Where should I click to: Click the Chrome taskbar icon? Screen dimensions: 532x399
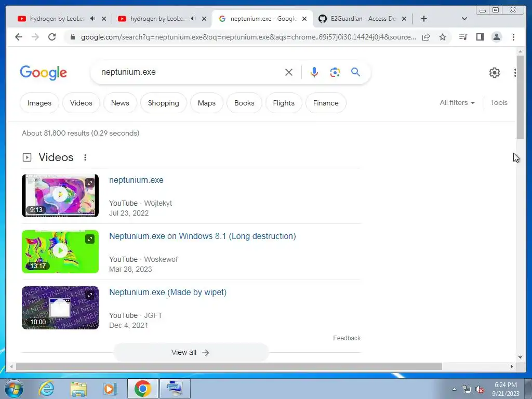143,389
